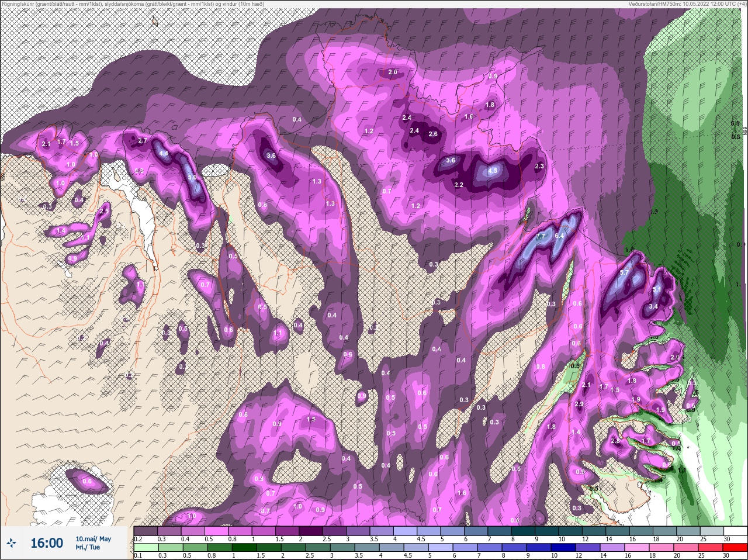Click the 5.0 snowfall value on the map
The width and height of the screenshot is (748, 560).
pos(192,177)
